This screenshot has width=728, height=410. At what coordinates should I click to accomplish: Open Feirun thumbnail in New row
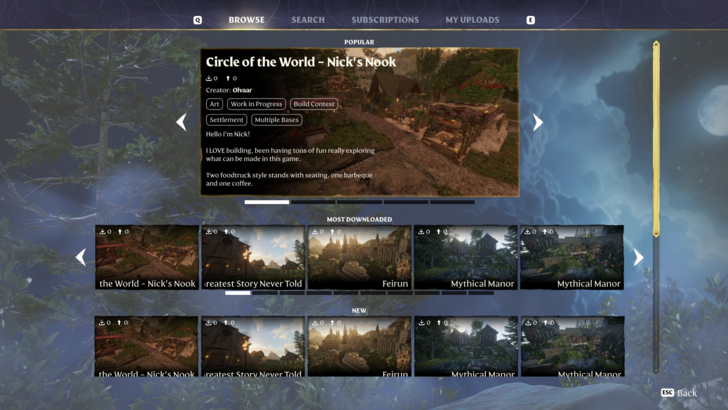coord(359,346)
